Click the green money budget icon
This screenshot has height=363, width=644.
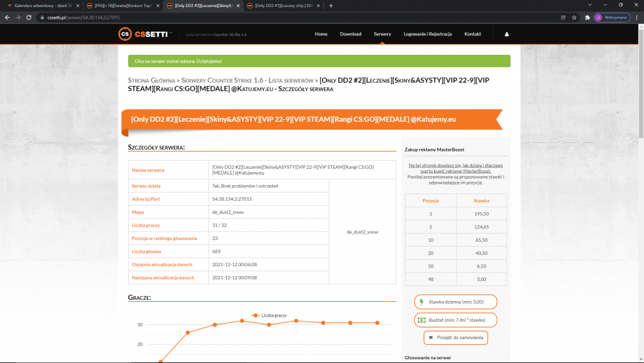click(x=421, y=320)
